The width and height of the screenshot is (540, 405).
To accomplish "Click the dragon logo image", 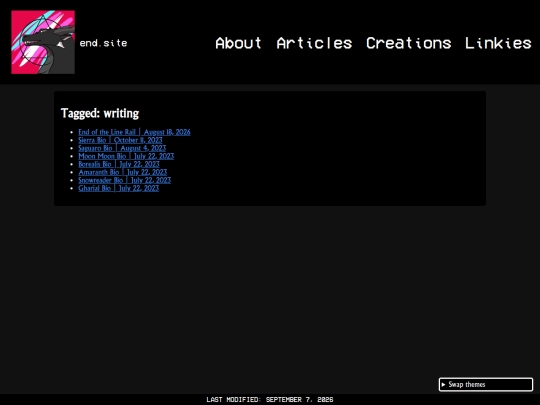I will point(43,42).
